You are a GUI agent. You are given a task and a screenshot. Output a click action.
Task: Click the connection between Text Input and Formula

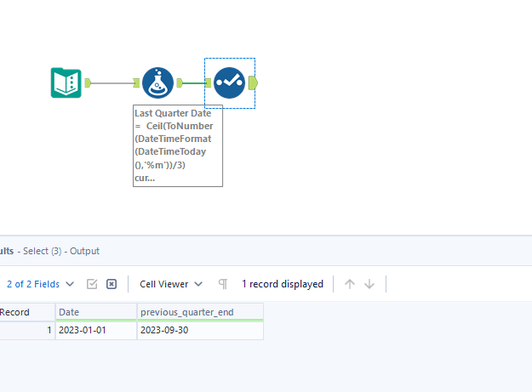pos(112,83)
